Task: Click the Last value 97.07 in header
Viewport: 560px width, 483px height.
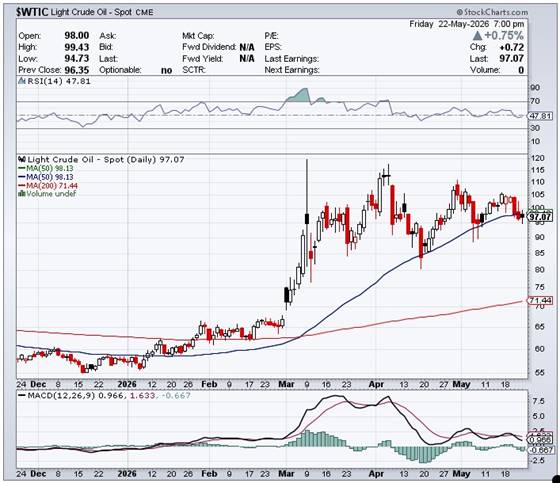Action: 512,58
